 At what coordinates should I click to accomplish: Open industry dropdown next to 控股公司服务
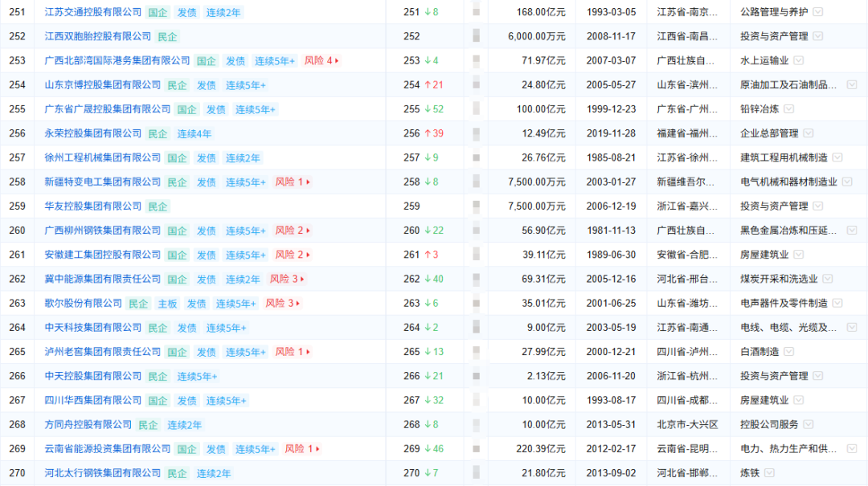click(x=809, y=425)
